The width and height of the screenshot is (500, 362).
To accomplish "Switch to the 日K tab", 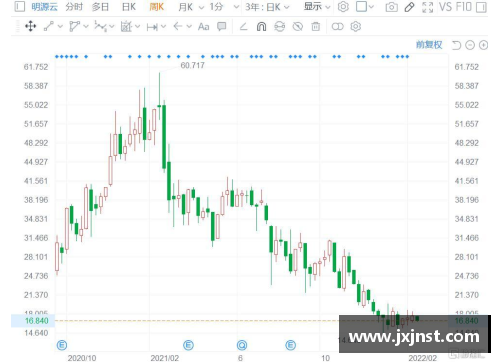I will pos(129,6).
